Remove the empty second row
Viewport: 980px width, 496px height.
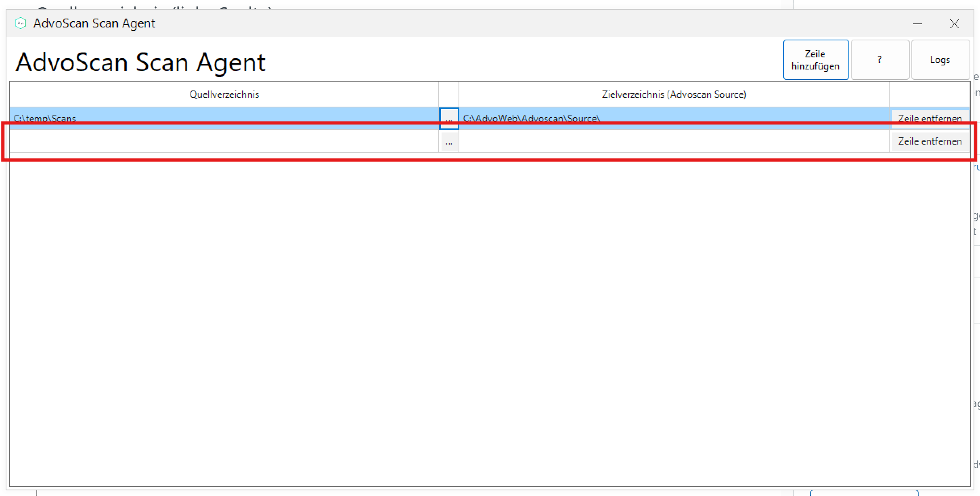point(930,141)
